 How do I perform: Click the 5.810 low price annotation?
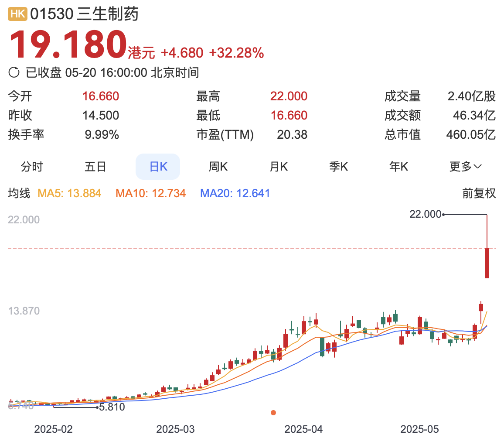coord(112,407)
